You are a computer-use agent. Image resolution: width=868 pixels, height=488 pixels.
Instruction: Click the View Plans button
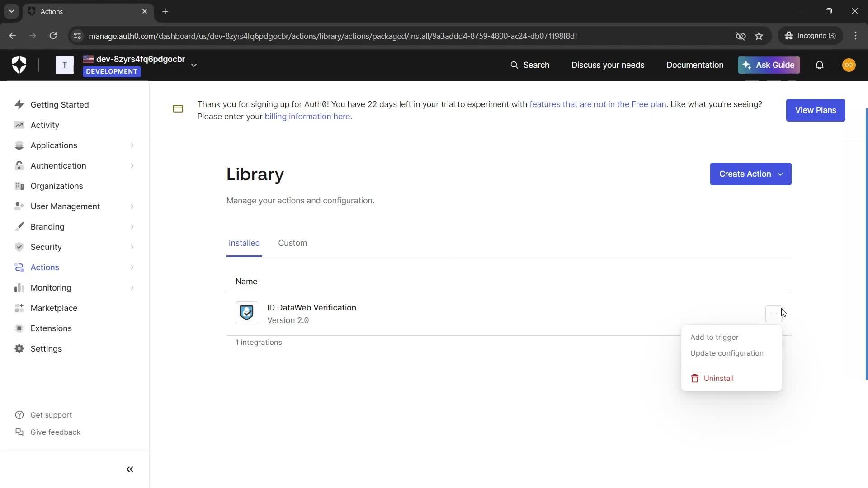pos(816,110)
